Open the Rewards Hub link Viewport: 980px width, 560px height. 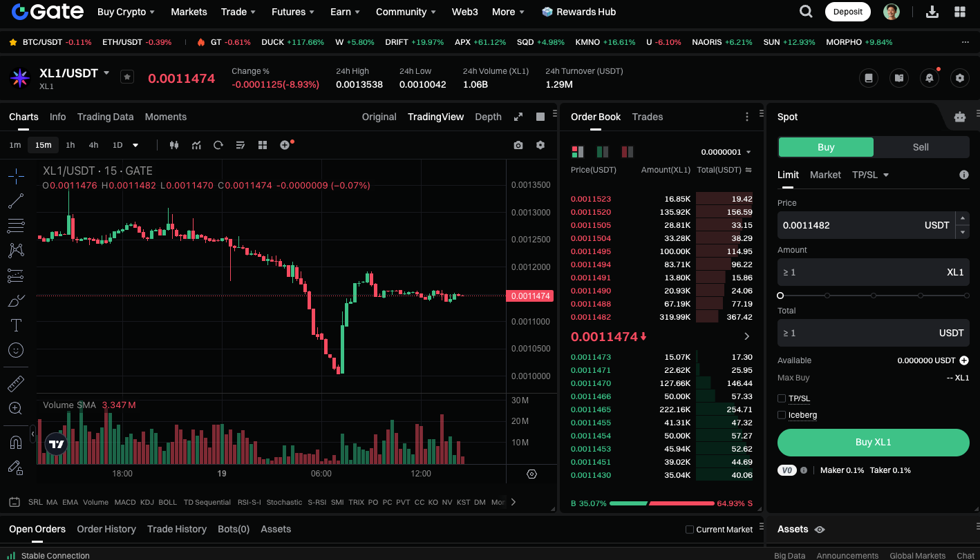578,12
